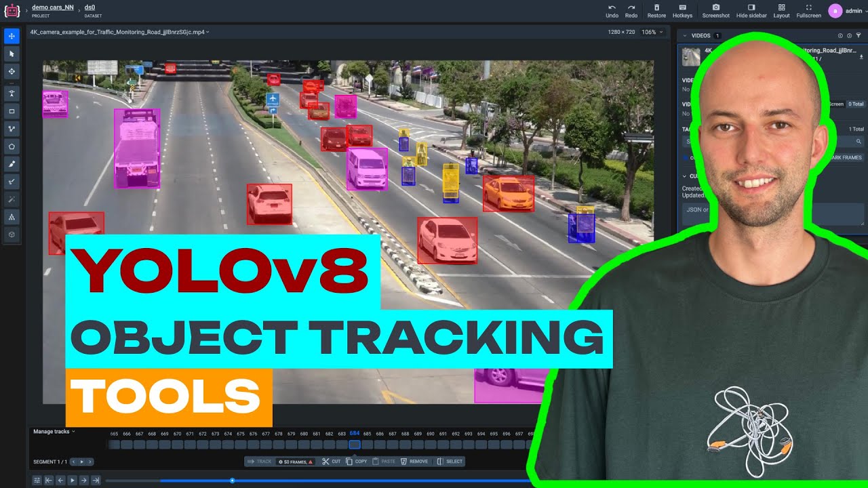The image size is (868, 488).
Task: Play the video
Action: (72, 480)
